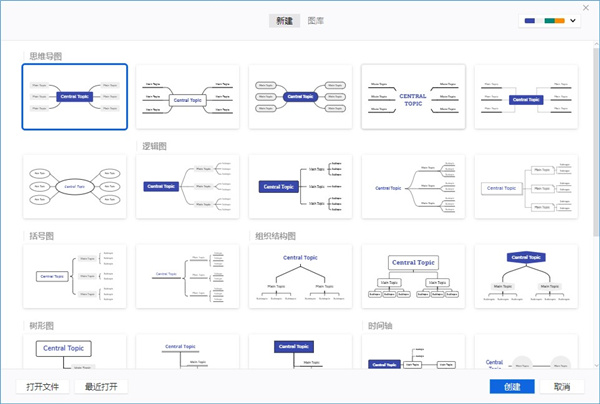Select the first tree chart template under 树形图
This screenshot has width=600, height=404.
(75, 352)
